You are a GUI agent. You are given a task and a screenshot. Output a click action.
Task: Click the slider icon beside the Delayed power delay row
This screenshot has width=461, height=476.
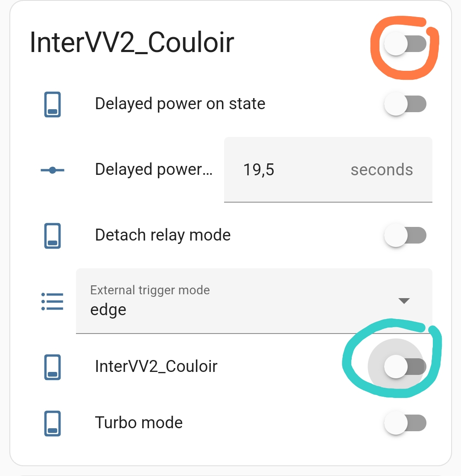click(53, 170)
